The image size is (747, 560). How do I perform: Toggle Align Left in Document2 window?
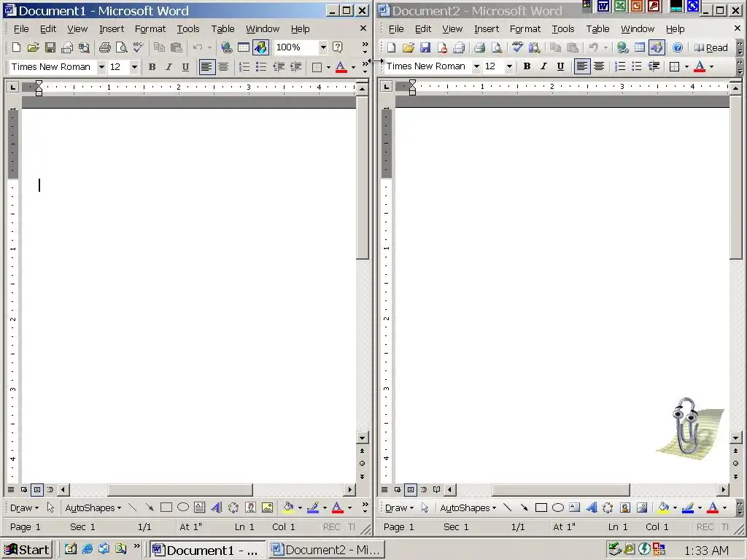click(x=581, y=66)
